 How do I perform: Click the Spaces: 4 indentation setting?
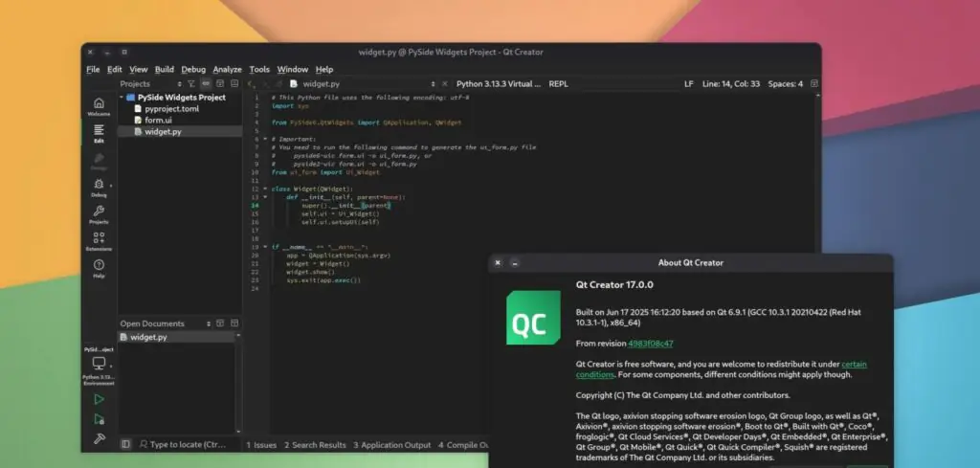(785, 83)
